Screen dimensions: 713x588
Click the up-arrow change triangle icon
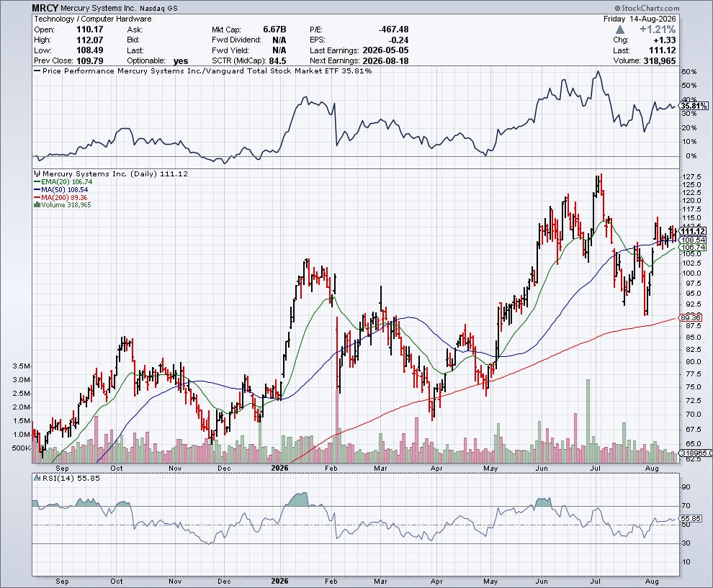[620, 30]
